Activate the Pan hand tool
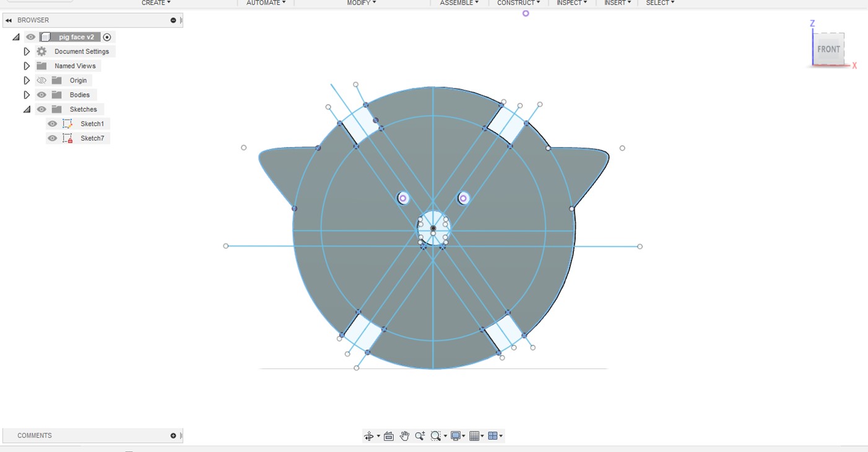The width and height of the screenshot is (868, 452). (404, 436)
